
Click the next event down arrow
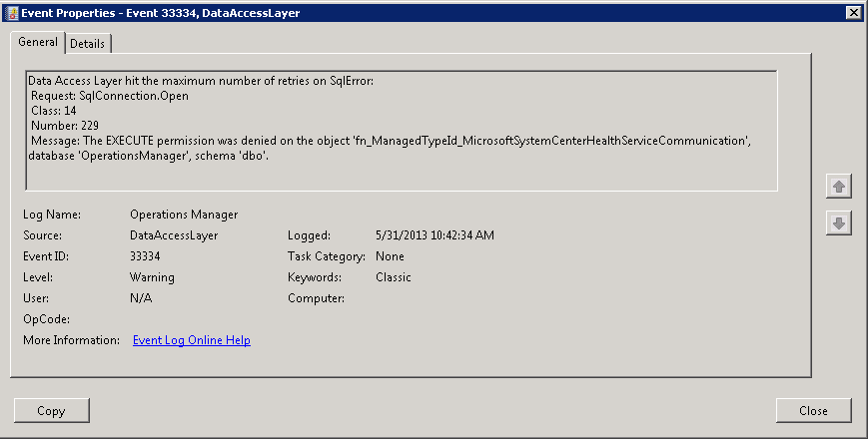pos(839,223)
